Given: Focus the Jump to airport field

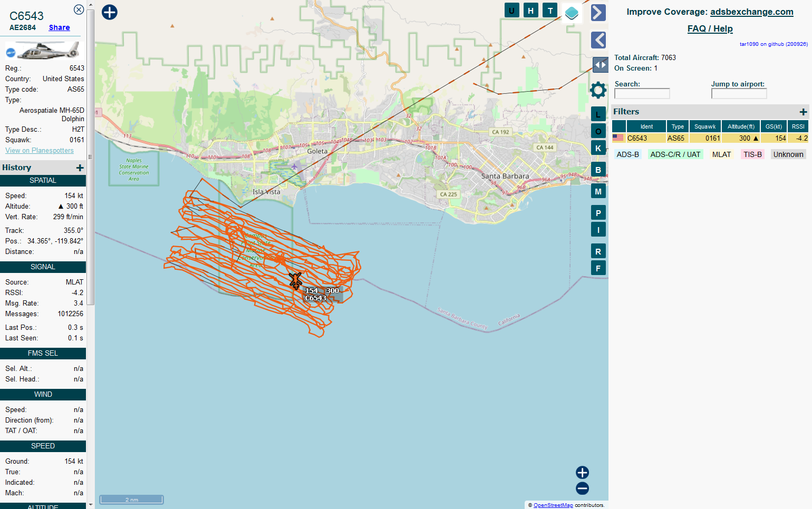Looking at the screenshot, I should coord(739,93).
